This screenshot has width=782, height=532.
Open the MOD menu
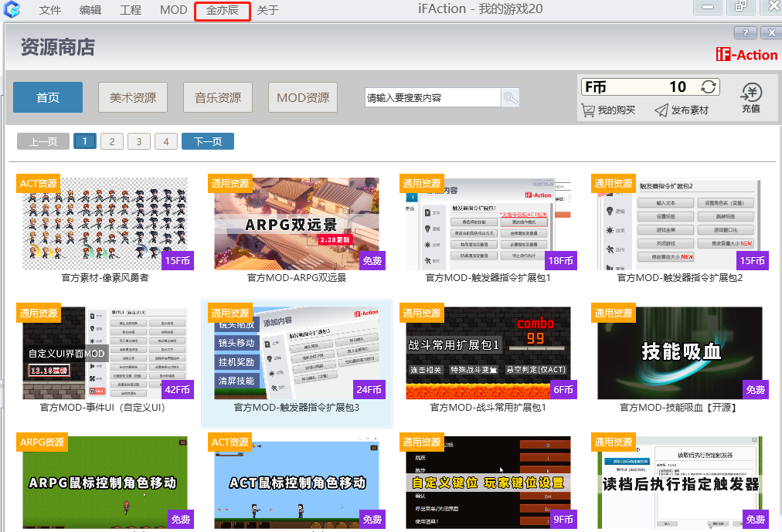tap(174, 10)
